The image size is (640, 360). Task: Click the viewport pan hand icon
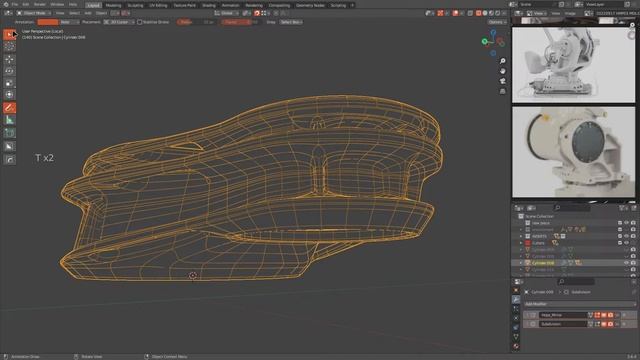(x=502, y=71)
